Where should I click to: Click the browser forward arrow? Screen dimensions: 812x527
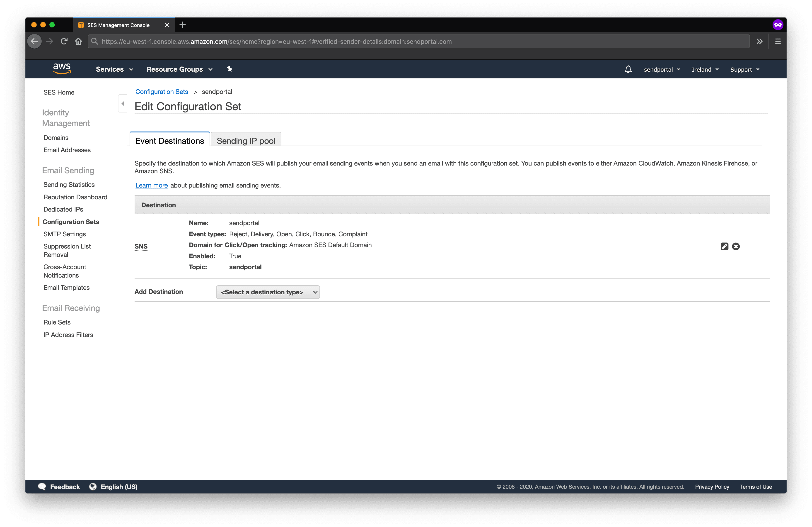coord(49,41)
